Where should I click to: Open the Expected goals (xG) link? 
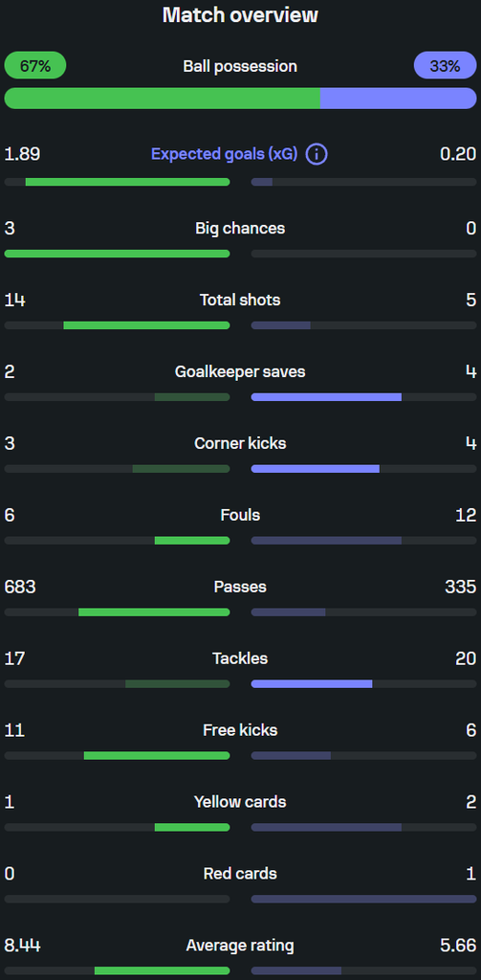click(x=225, y=154)
